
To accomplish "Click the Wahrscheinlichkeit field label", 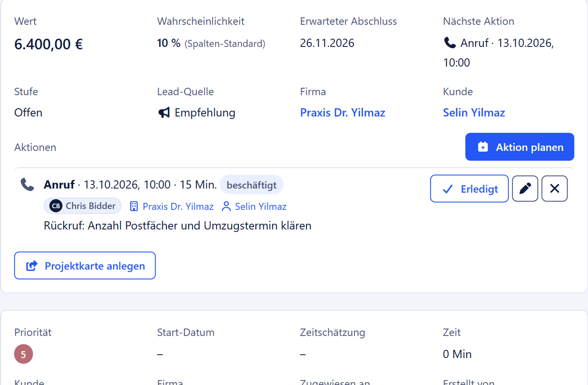I will click(201, 21).
